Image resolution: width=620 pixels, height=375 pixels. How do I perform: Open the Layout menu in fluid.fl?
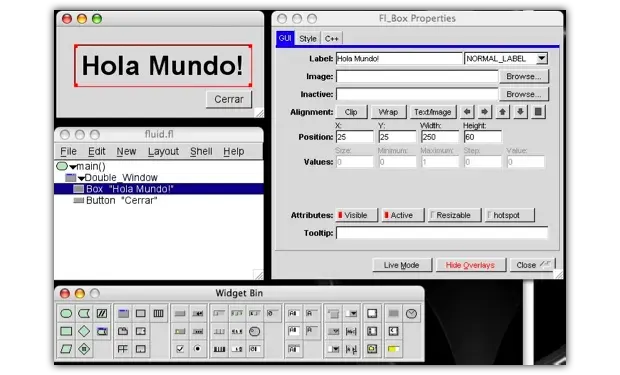(163, 152)
